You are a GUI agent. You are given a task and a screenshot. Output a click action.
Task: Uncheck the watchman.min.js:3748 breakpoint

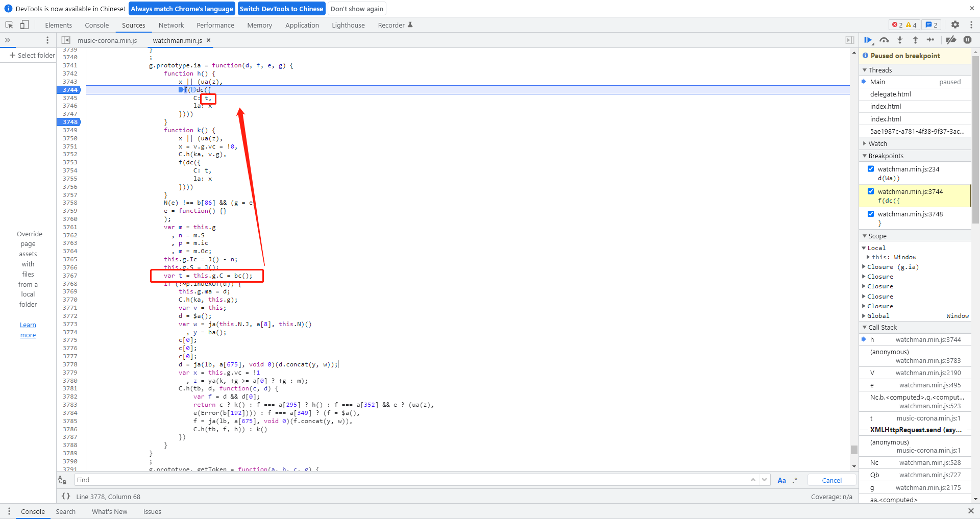871,214
